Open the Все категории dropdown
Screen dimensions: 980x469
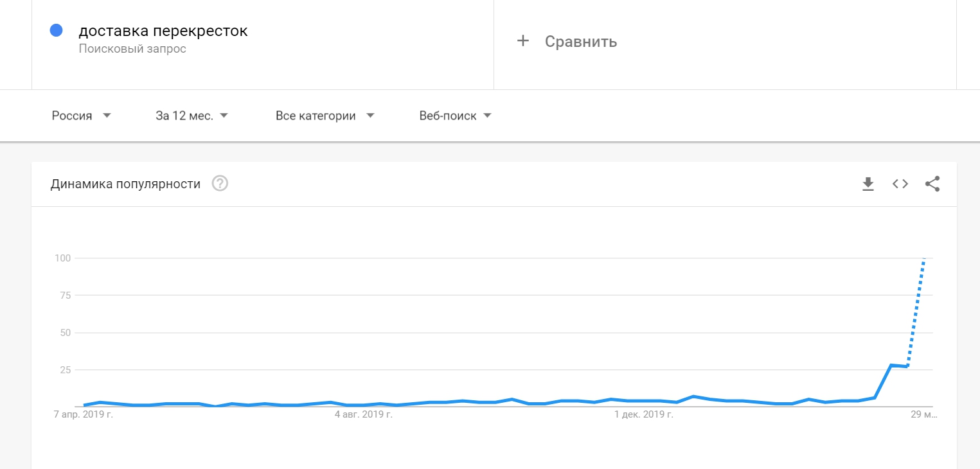(x=325, y=116)
